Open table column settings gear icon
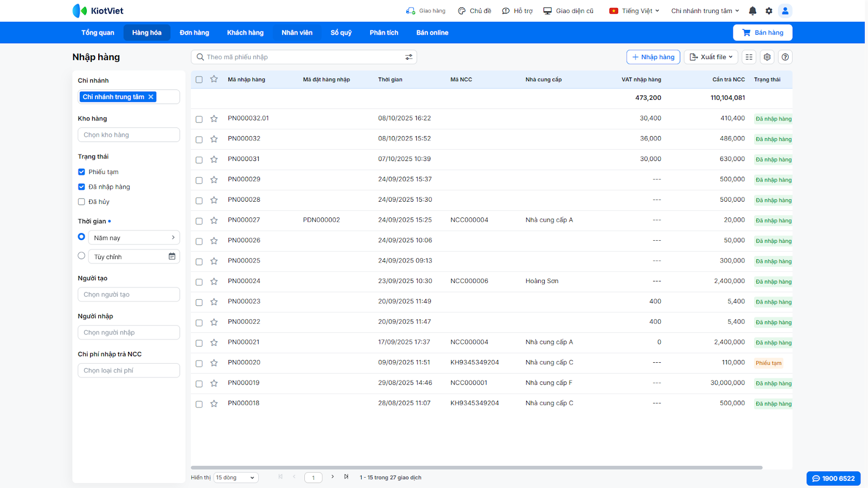Screen dimensions: 868x488 point(767,57)
